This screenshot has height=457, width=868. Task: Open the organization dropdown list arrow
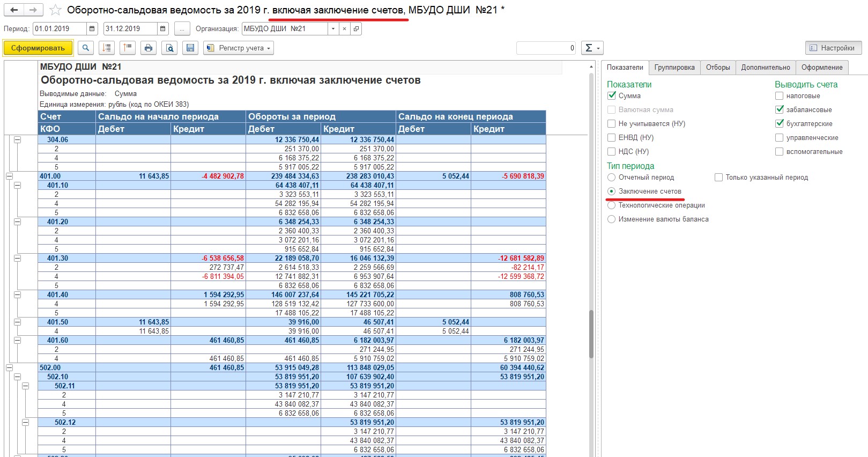[333, 29]
